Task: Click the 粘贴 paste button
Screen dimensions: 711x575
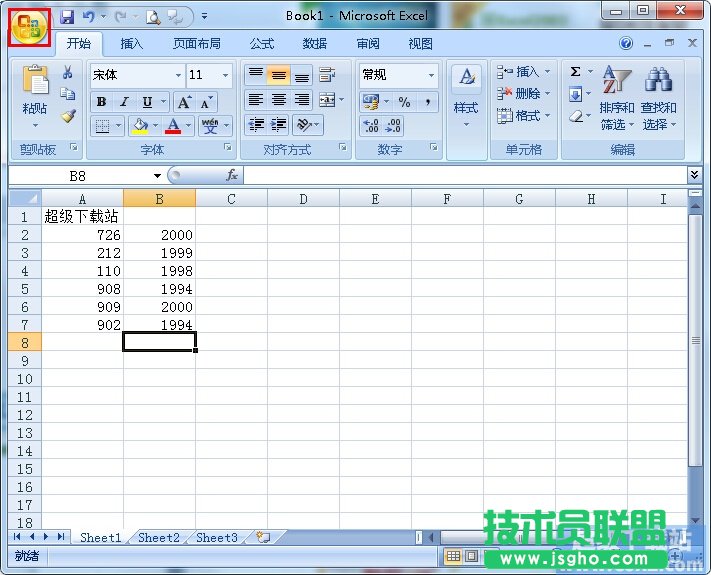Action: pyautogui.click(x=35, y=95)
